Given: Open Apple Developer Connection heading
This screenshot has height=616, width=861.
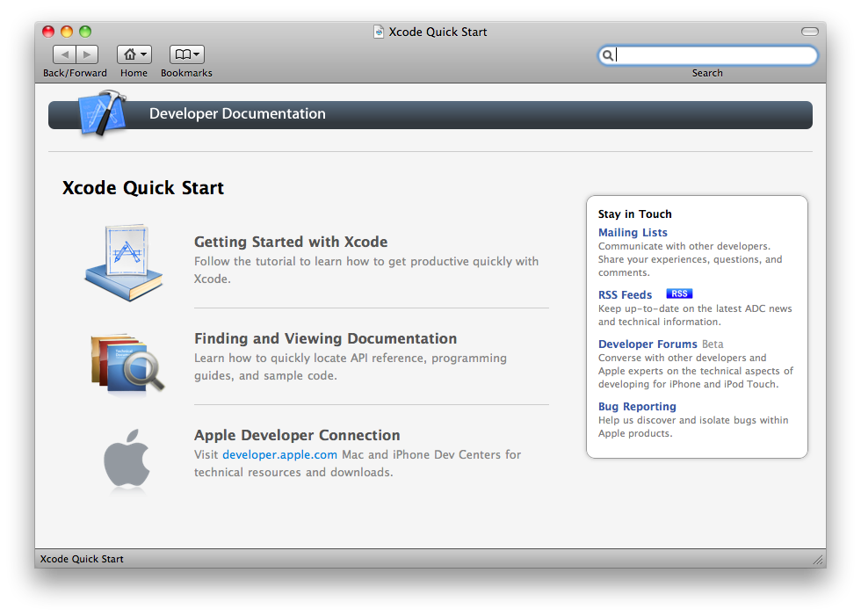Looking at the screenshot, I should pos(297,435).
